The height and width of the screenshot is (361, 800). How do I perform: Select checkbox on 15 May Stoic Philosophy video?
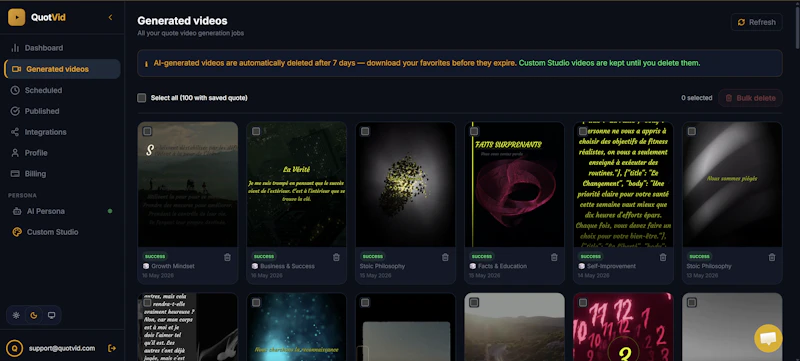coord(365,132)
